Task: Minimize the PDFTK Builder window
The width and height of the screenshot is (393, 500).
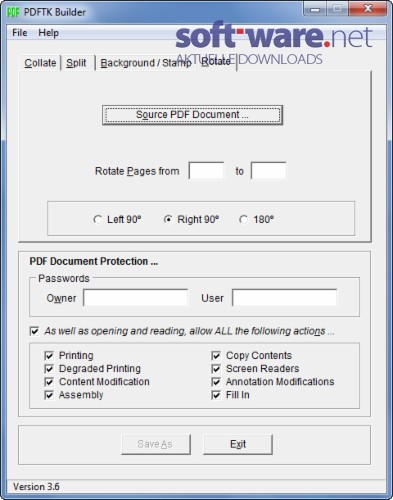Action: (x=315, y=9)
